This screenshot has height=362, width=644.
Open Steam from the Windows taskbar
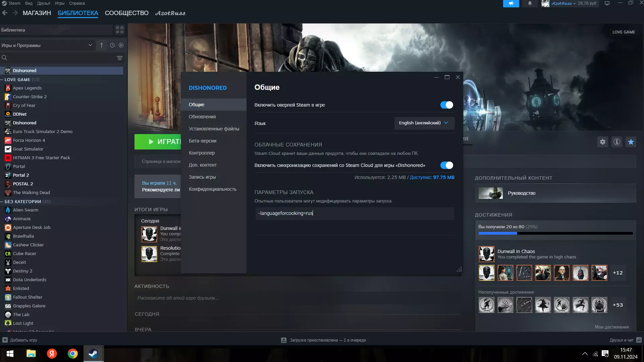point(93,354)
